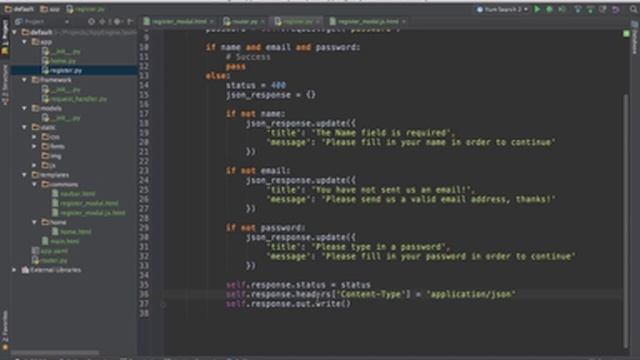
Task: Collapse the framework folder
Action: [24, 80]
